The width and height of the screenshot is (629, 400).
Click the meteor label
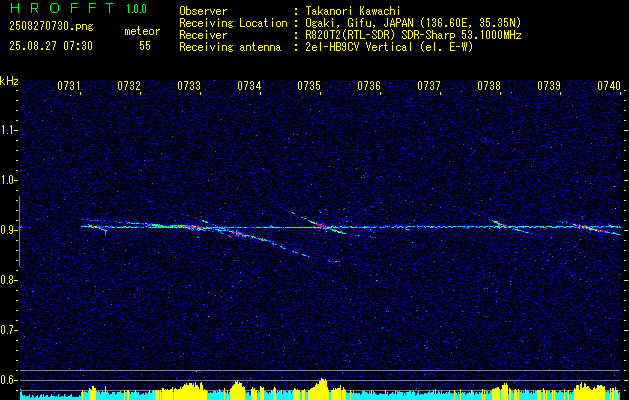click(x=142, y=31)
